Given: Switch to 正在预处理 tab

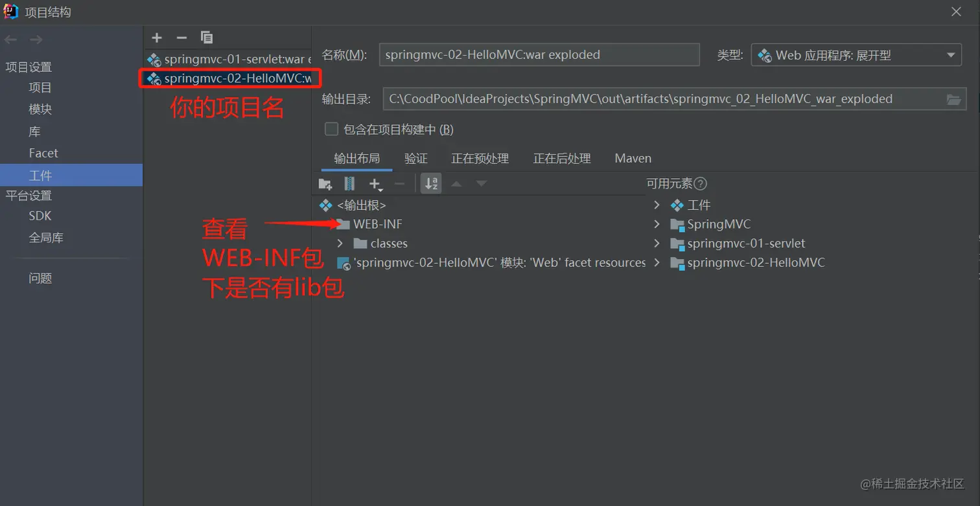Looking at the screenshot, I should pyautogui.click(x=480, y=159).
